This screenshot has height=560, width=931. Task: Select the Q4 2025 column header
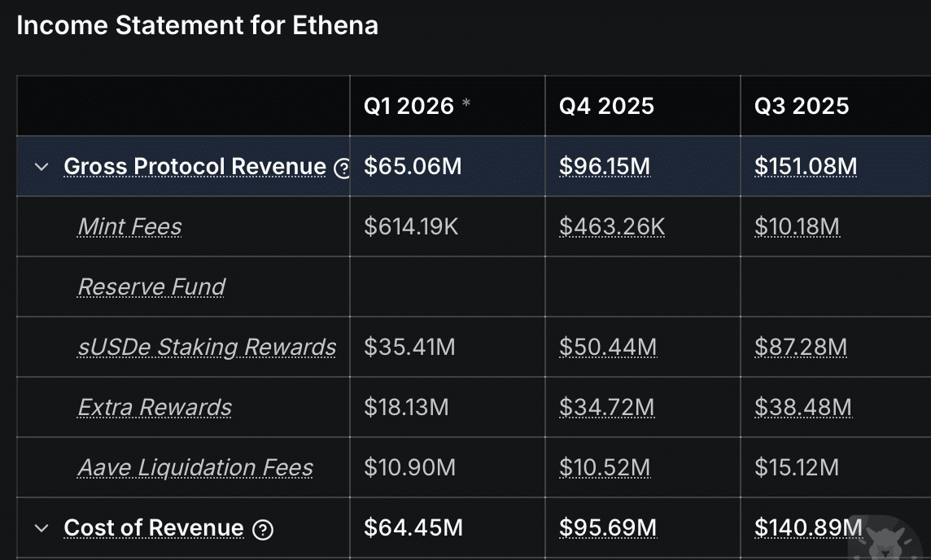click(x=605, y=106)
